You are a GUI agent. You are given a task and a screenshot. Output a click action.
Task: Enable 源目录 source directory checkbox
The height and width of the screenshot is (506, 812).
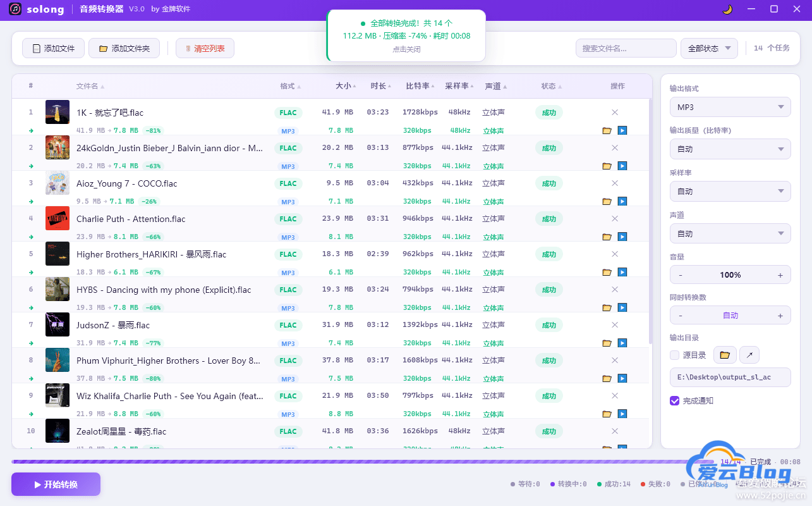[x=674, y=355]
